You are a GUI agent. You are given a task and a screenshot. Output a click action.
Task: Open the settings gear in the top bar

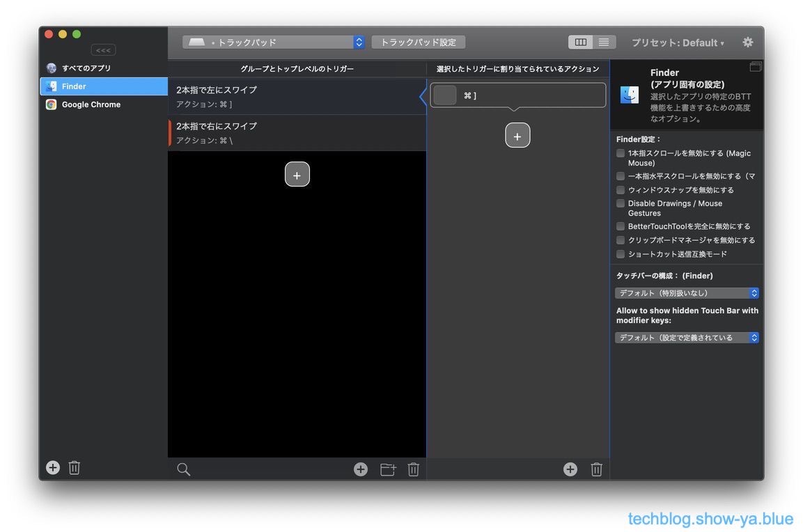coord(747,42)
